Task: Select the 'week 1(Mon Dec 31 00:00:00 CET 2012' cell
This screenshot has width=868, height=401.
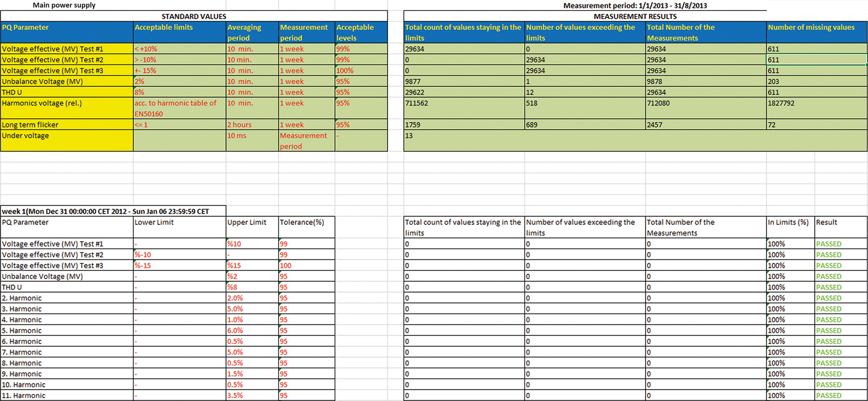Action: coord(113,211)
